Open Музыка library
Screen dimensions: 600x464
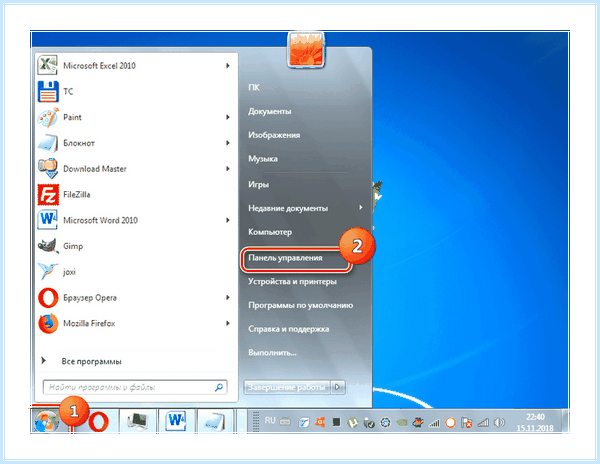262,159
